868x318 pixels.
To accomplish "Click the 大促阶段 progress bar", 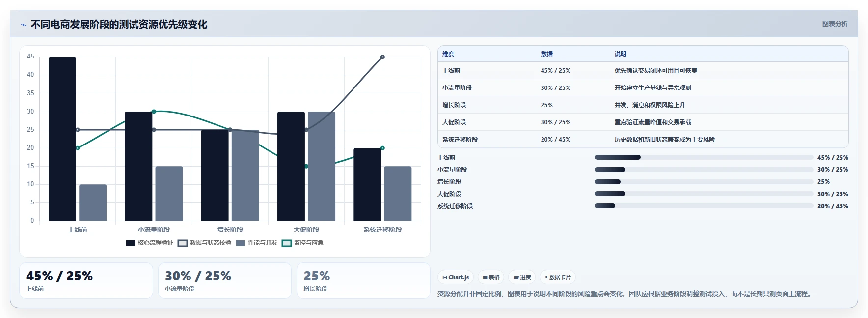I will tap(704, 194).
